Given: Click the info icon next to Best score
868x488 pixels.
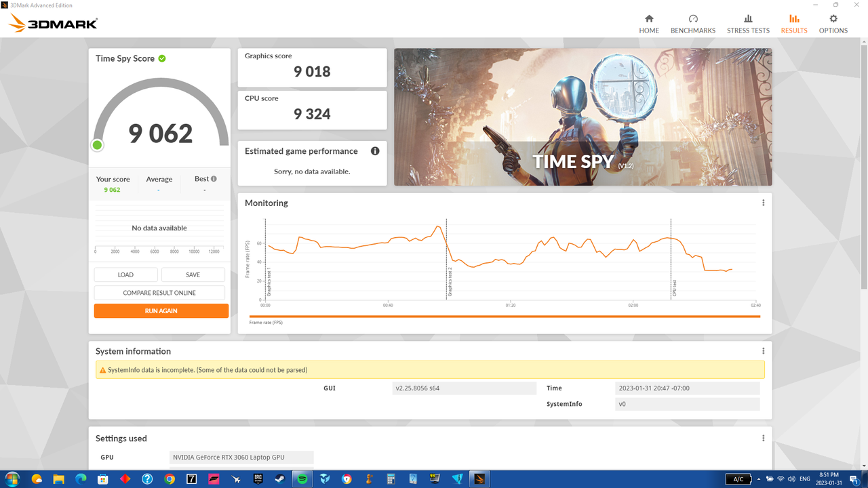Looking at the screenshot, I should coord(212,179).
